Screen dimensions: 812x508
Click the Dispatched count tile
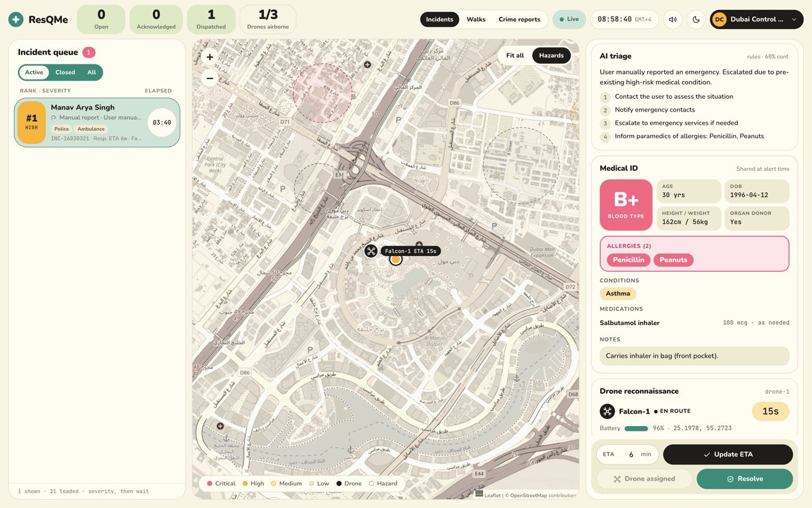(x=211, y=19)
